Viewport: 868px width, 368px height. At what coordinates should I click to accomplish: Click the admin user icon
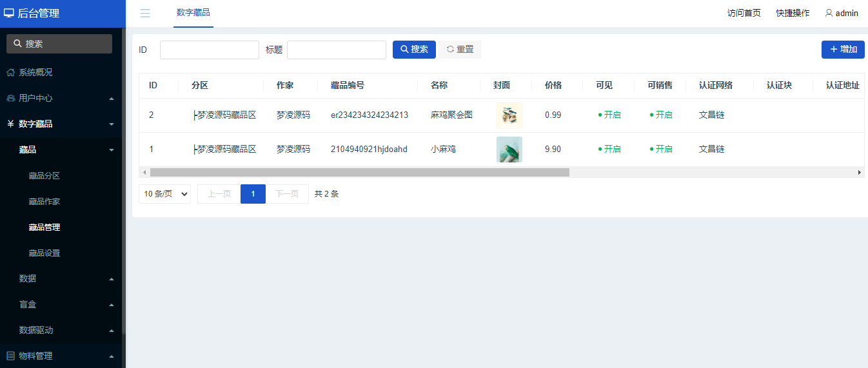point(829,13)
